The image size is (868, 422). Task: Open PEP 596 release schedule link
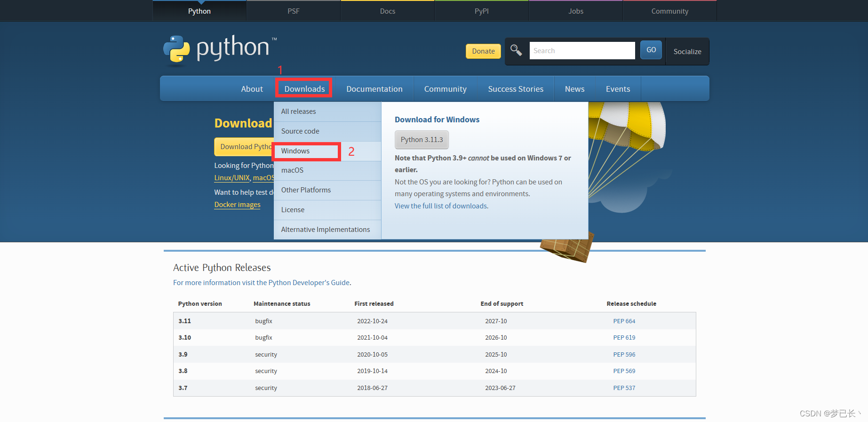coord(624,355)
